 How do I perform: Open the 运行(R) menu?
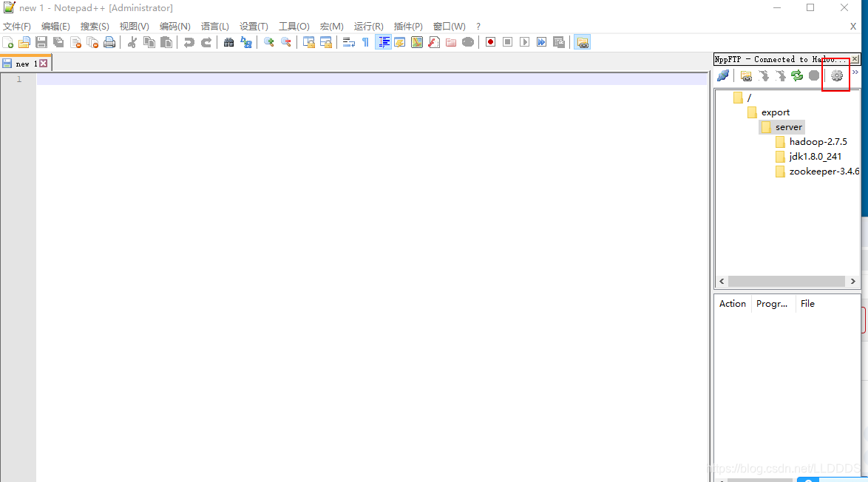point(369,26)
